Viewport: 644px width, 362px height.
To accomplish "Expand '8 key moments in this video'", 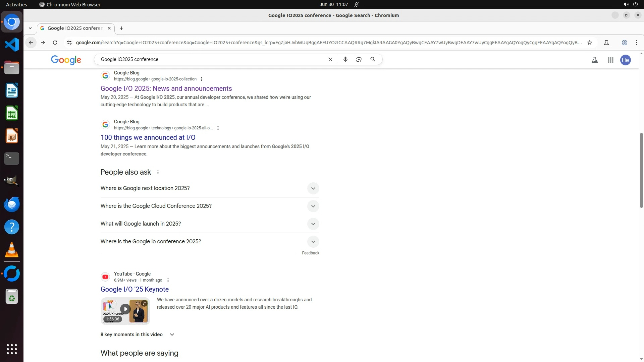I will coord(172,335).
